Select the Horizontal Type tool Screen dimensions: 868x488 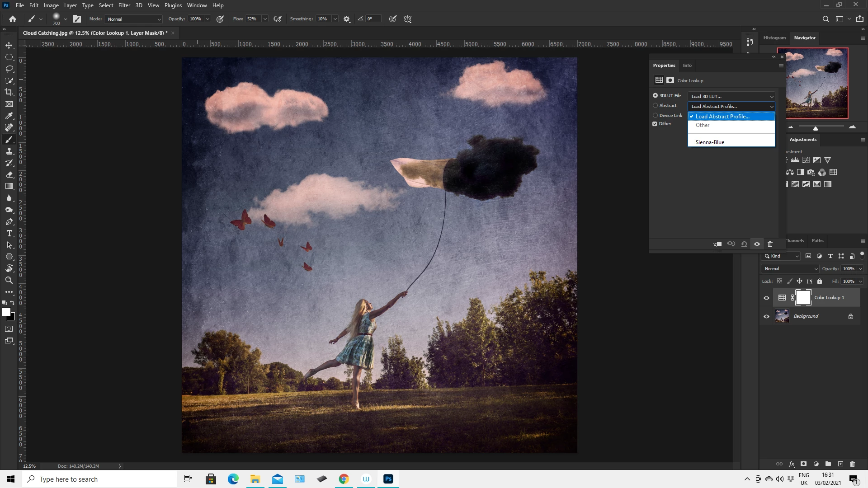click(9, 233)
